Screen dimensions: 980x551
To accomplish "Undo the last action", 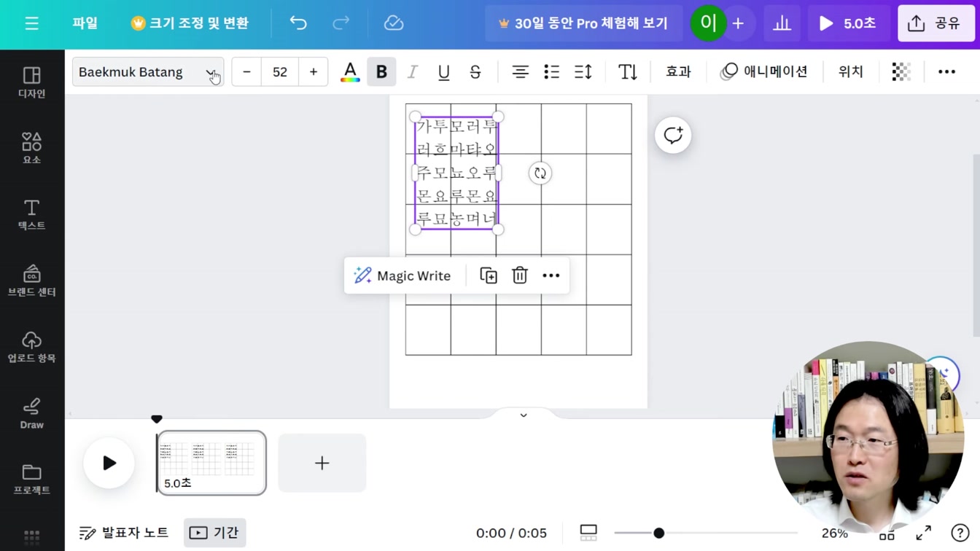I will point(298,23).
